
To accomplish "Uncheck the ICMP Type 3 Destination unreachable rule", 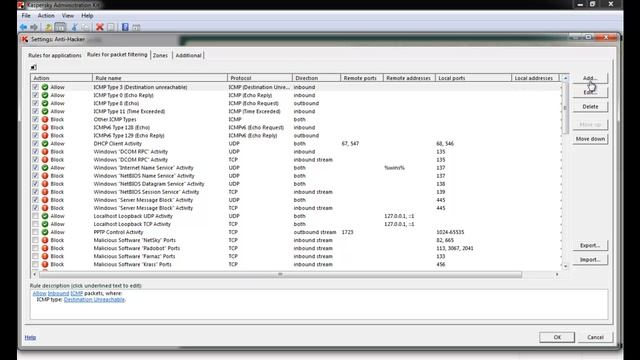I will coord(36,87).
